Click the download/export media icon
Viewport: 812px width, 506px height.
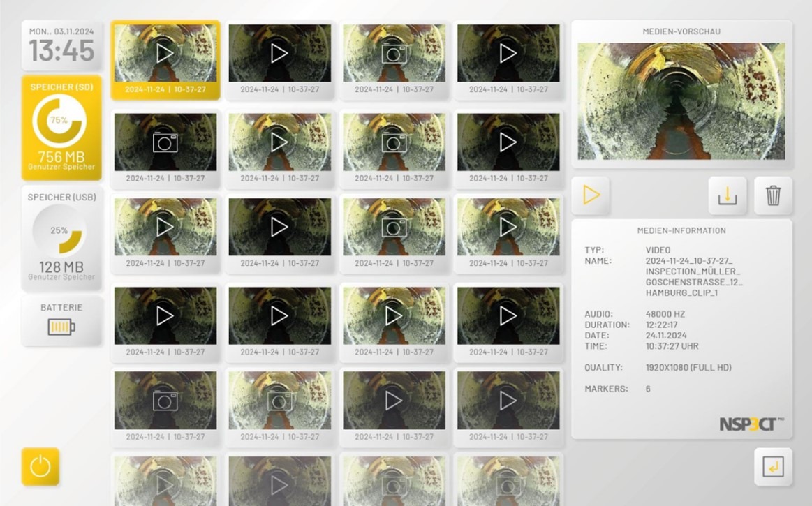pos(727,195)
